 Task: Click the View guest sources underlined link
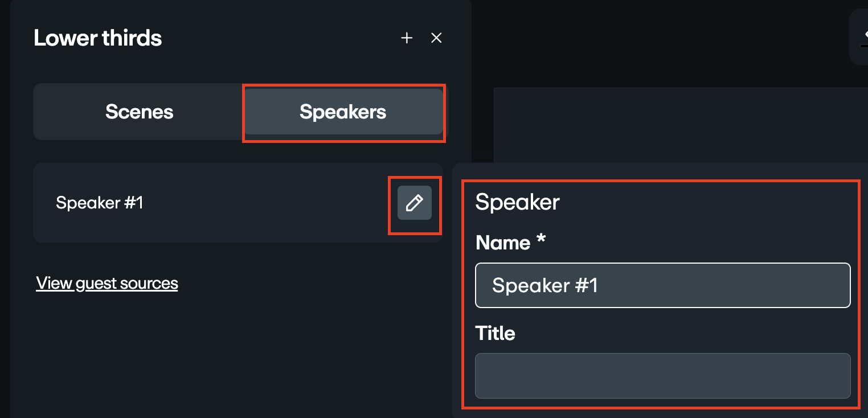click(107, 283)
